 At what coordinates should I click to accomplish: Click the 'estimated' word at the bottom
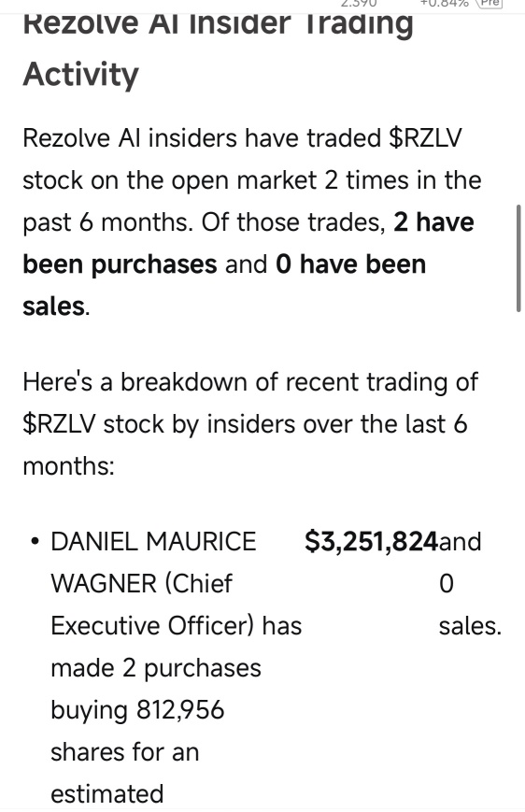point(107,794)
